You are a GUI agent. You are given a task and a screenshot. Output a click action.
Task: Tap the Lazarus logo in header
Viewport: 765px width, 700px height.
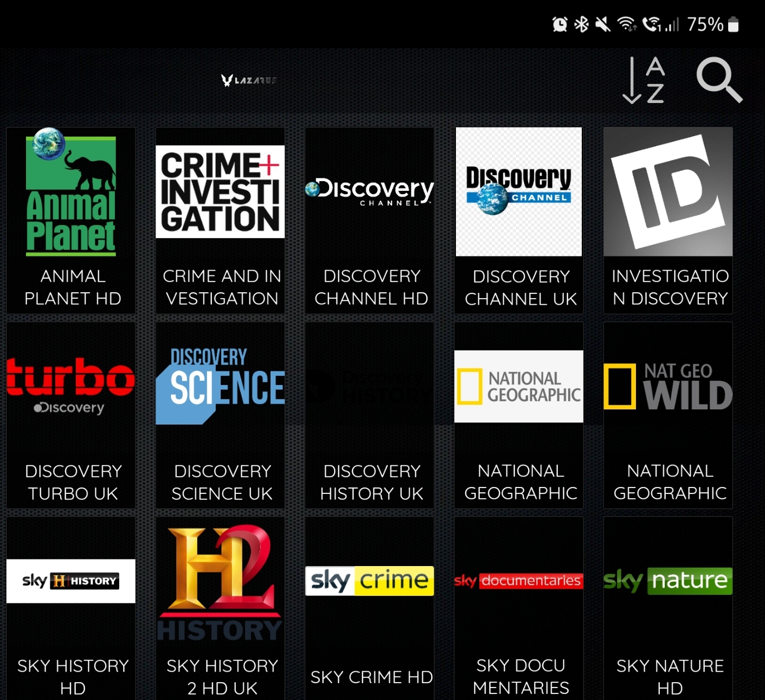pyautogui.click(x=249, y=80)
